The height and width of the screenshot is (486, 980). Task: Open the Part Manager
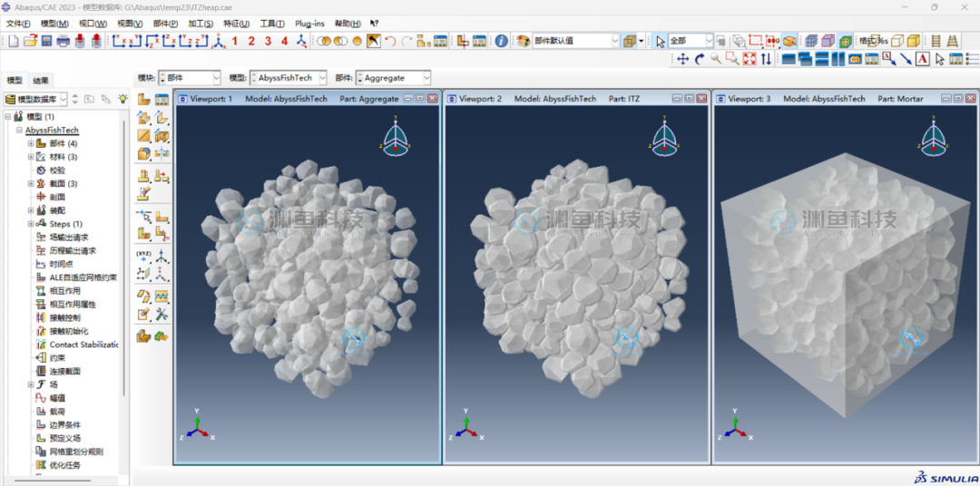(x=162, y=100)
